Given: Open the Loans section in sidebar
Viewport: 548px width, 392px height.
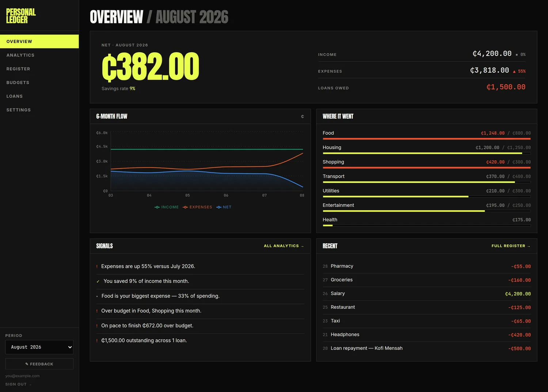Looking at the screenshot, I should click(39, 96).
